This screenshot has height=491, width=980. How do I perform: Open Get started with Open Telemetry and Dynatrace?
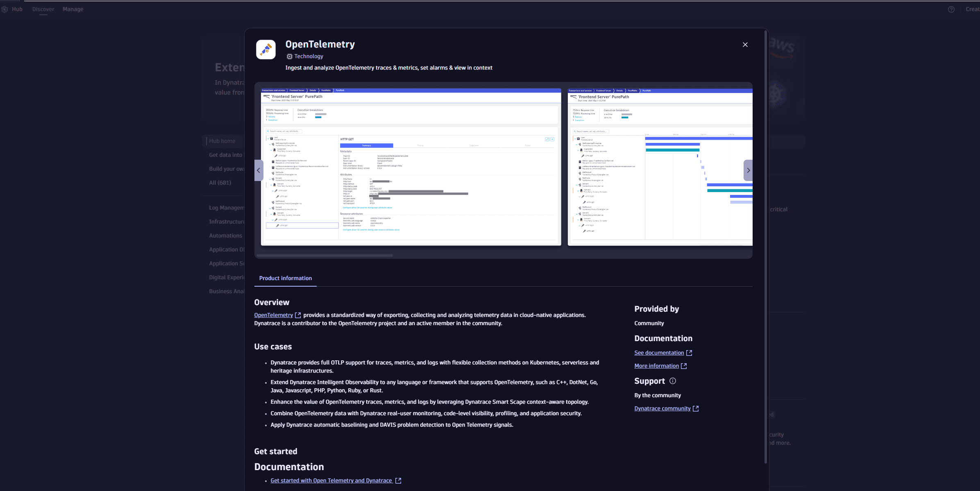click(x=331, y=480)
